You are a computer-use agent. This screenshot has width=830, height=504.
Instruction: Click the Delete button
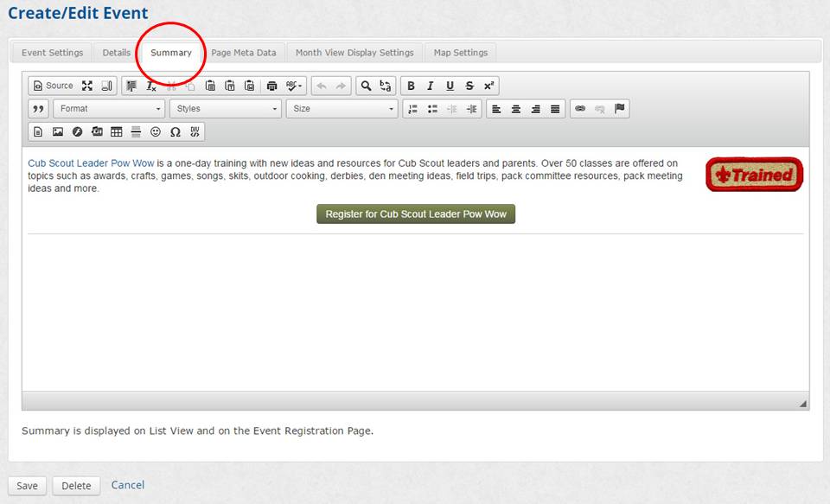(x=76, y=486)
